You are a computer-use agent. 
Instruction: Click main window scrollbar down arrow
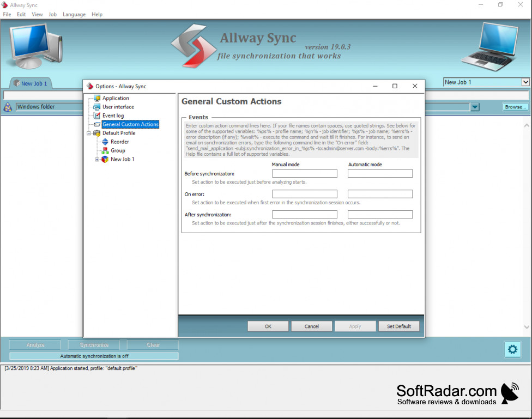tap(527, 327)
